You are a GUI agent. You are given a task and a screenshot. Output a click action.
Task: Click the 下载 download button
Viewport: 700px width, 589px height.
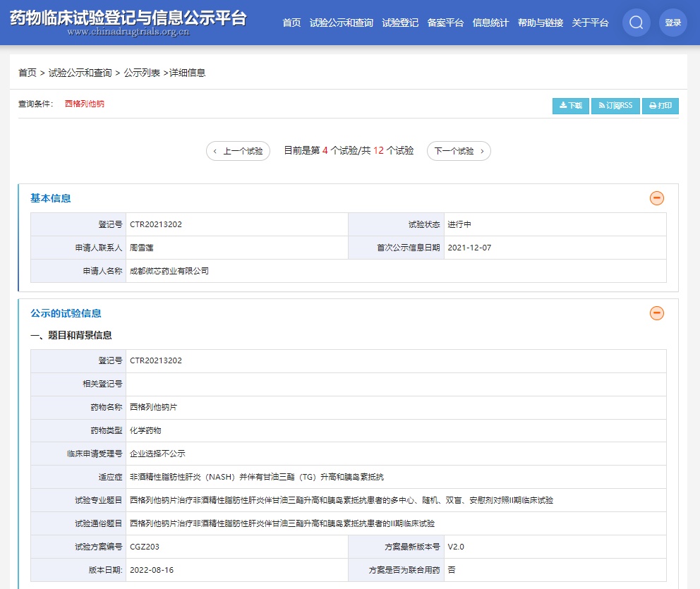570,106
